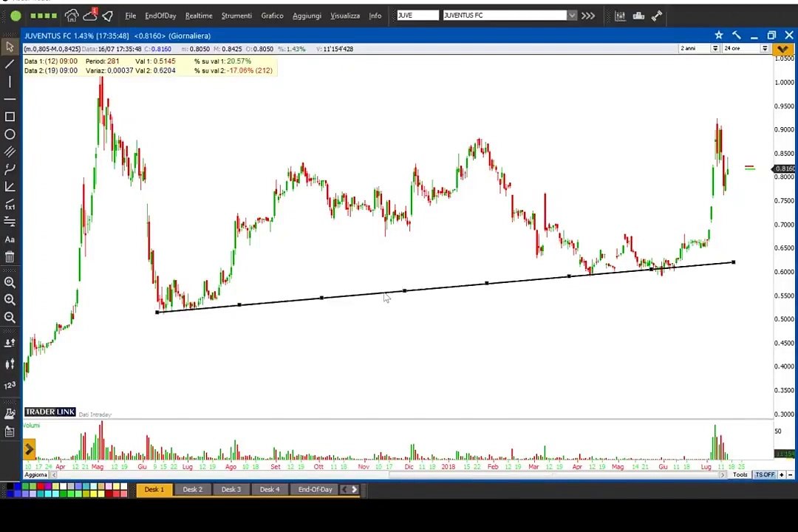Screen dimensions: 798x532
Task: Click the zoom out magnifier icon
Action: (x=10, y=318)
